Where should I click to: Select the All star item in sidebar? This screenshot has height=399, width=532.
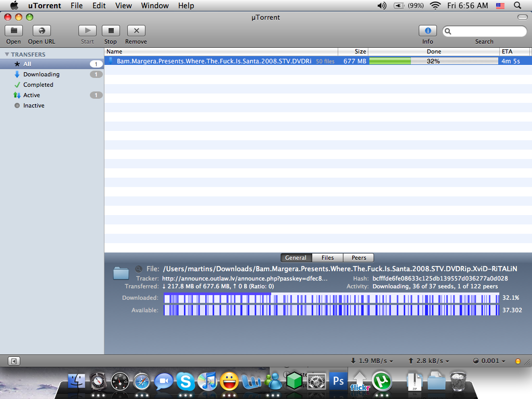(51, 64)
